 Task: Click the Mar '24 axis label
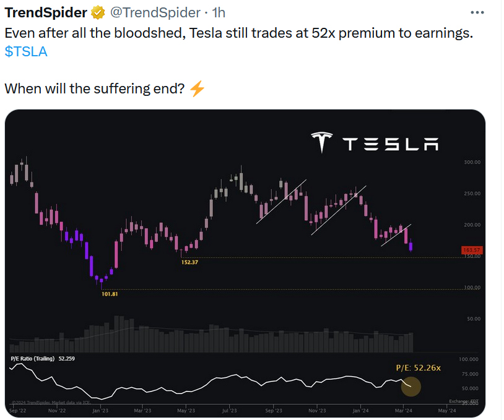tap(404, 411)
